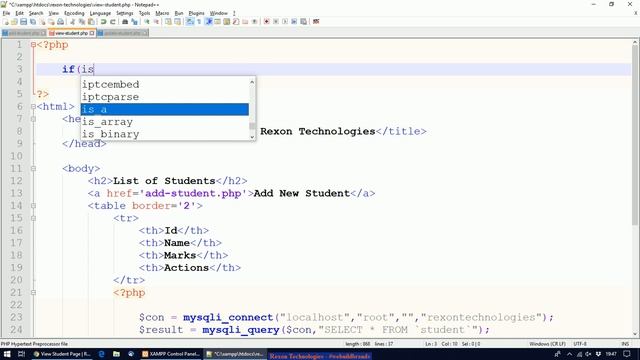
Task: Choose is_a suggestion in autocomplete
Action: tap(165, 109)
